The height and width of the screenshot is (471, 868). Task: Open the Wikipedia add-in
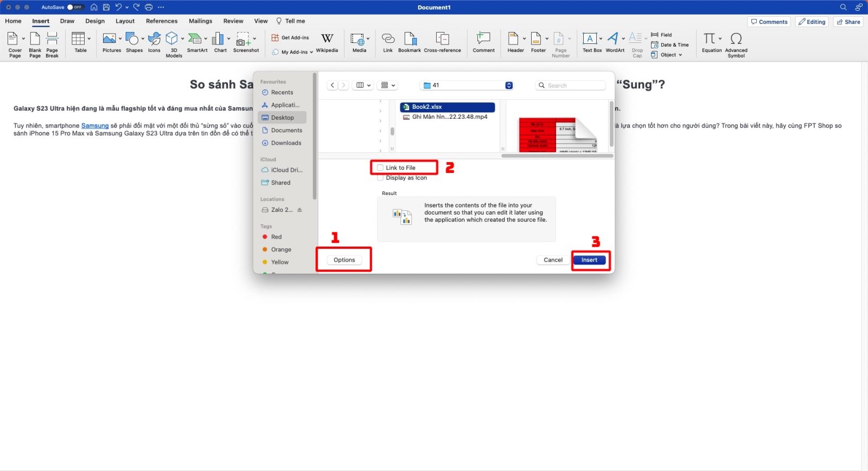coord(327,42)
